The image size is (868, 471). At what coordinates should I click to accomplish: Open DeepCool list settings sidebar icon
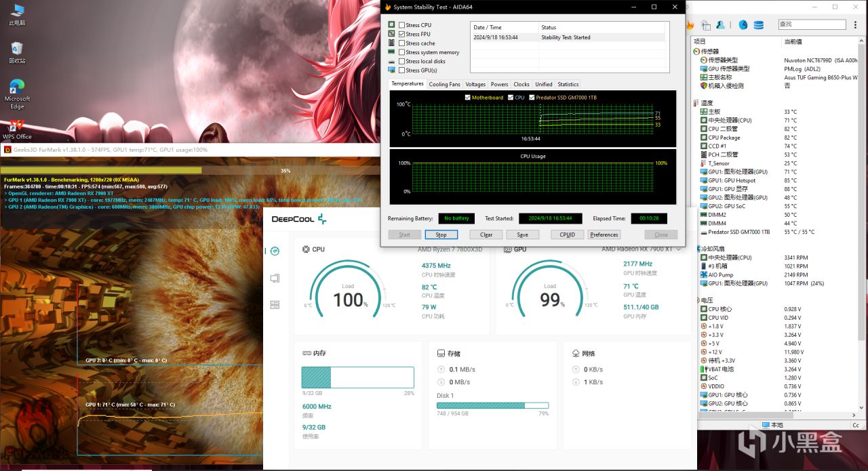[x=275, y=305]
